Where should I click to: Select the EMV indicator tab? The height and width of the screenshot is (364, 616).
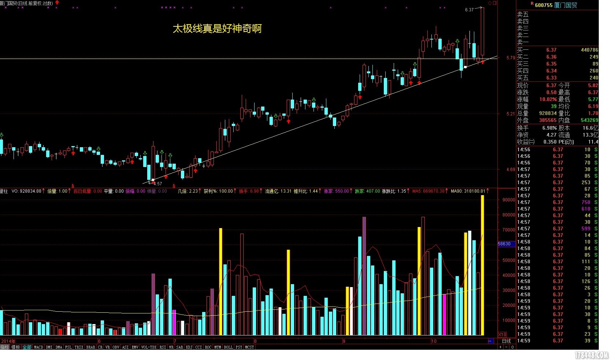point(135,347)
